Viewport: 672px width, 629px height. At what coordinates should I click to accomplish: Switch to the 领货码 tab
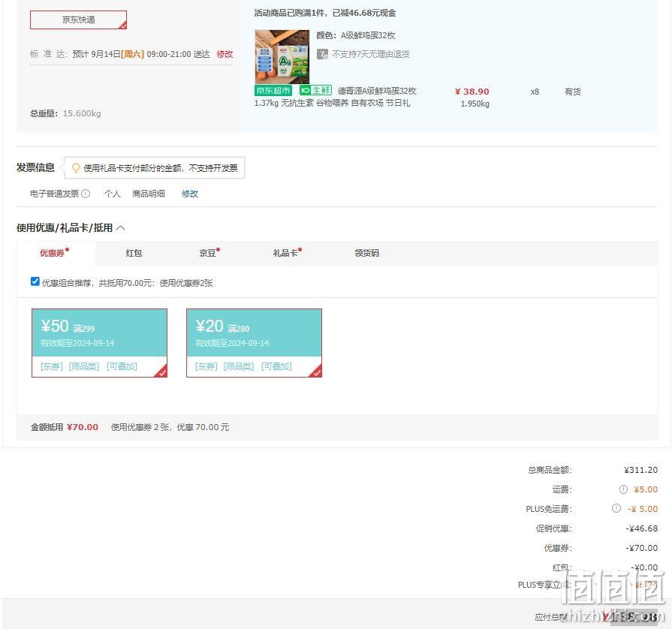tap(367, 253)
